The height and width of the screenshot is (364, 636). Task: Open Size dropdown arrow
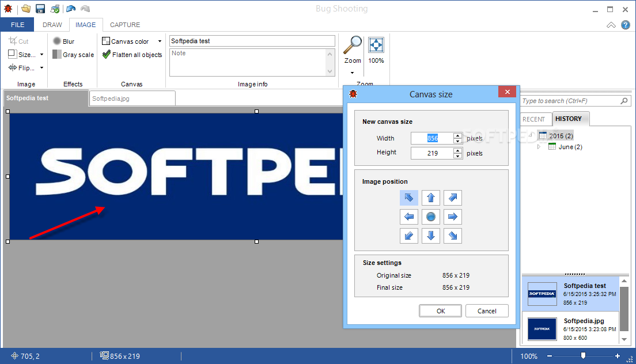42,54
